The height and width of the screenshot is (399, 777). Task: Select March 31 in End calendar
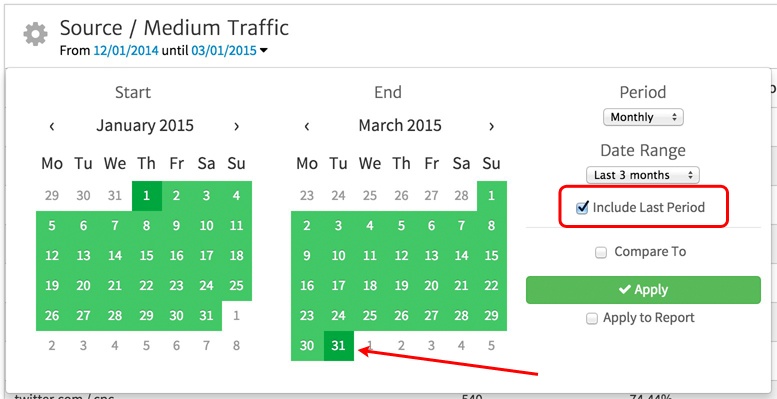coord(338,345)
